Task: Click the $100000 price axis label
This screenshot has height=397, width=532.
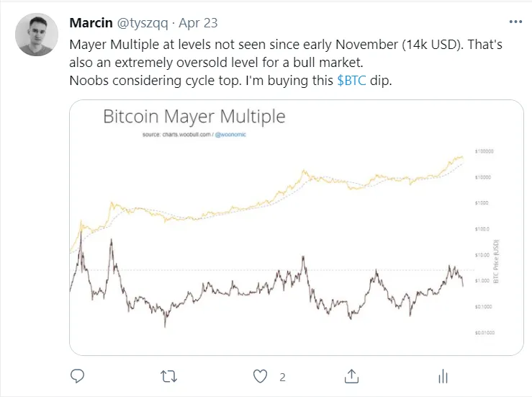Action: 484,151
